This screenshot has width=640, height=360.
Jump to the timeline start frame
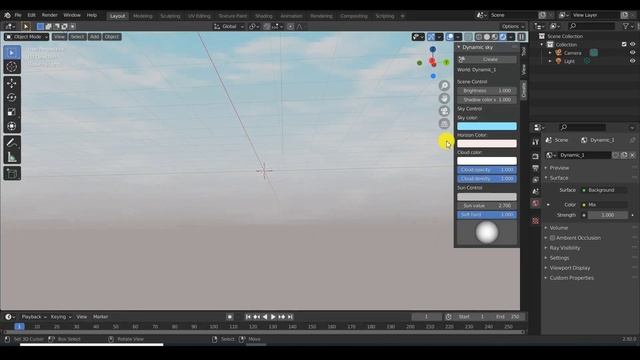click(248, 317)
